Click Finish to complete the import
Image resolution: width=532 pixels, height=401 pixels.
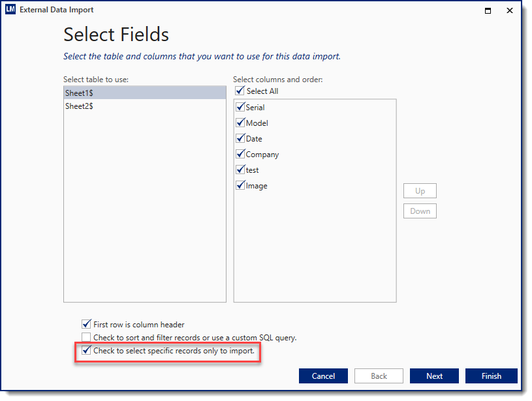491,376
